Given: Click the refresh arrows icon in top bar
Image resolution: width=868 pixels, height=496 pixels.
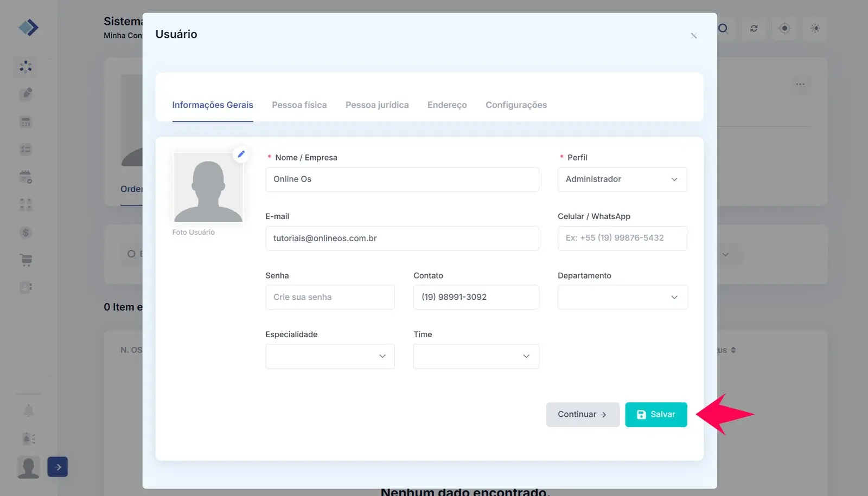Looking at the screenshot, I should 754,28.
